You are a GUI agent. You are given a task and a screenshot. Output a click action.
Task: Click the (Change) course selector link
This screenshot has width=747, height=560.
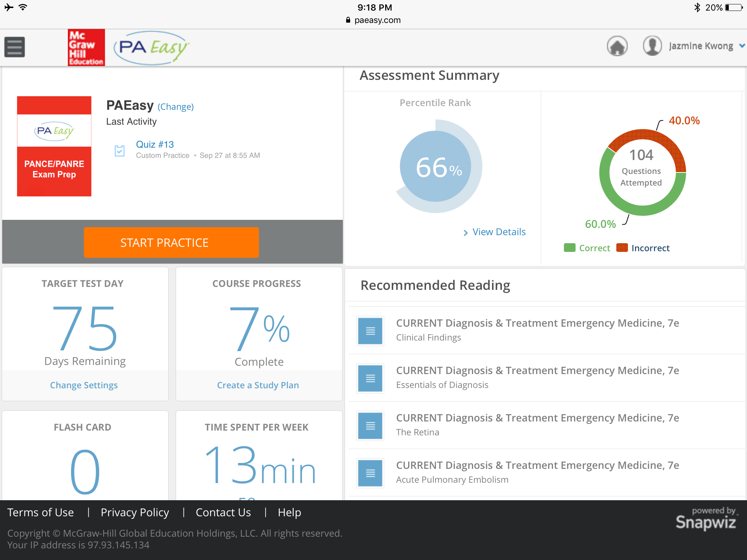coord(175,106)
